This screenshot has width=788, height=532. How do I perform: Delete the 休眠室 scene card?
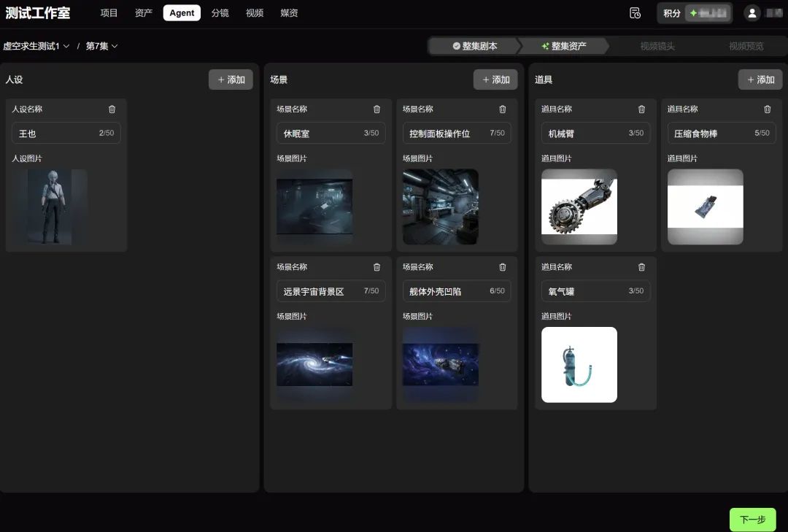tap(376, 109)
